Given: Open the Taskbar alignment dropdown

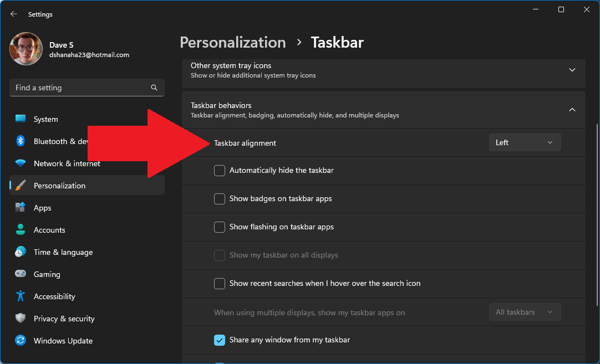Looking at the screenshot, I should click(524, 142).
